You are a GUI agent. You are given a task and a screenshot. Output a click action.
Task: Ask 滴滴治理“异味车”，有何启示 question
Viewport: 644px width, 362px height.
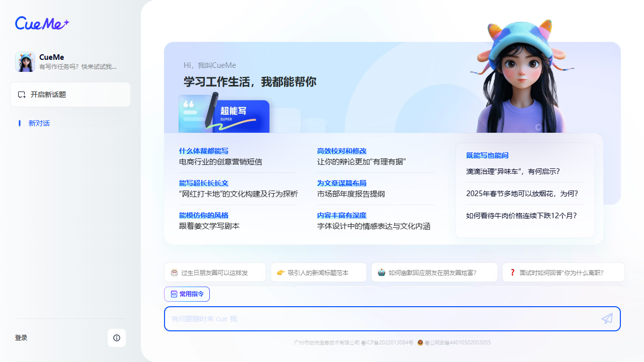[x=513, y=171]
